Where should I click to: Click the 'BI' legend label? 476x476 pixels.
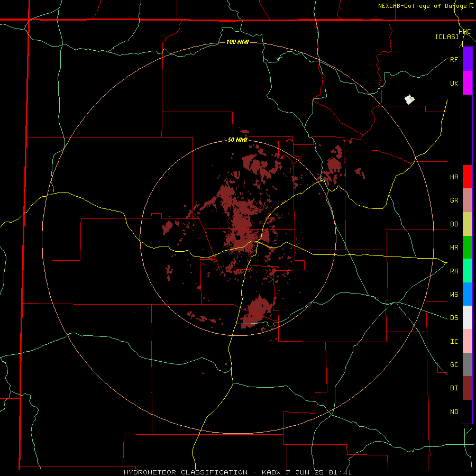(x=454, y=388)
